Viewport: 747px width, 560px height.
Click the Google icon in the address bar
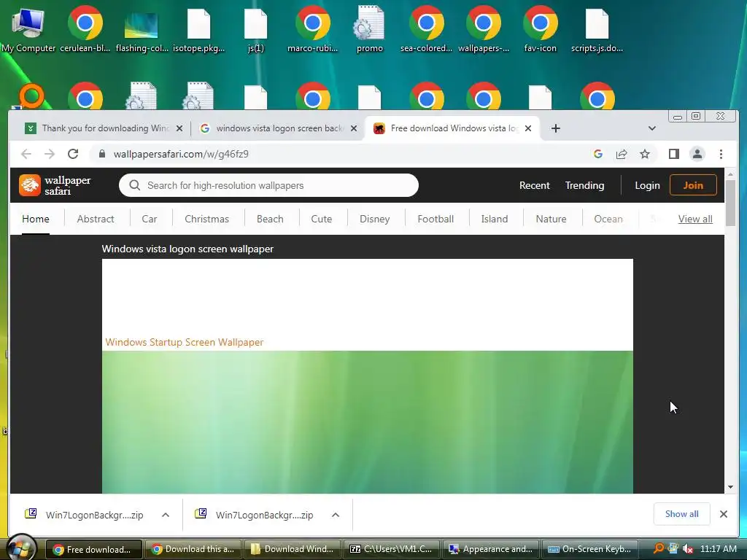coord(598,154)
